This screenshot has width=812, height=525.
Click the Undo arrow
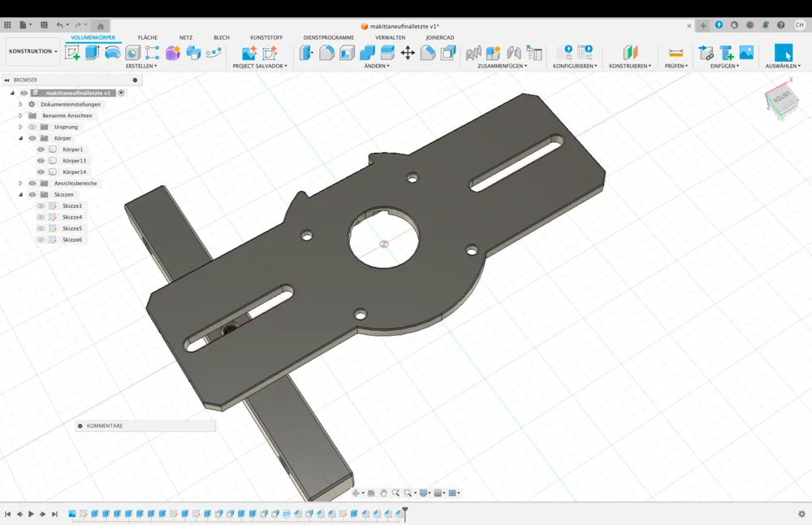pyautogui.click(x=60, y=25)
